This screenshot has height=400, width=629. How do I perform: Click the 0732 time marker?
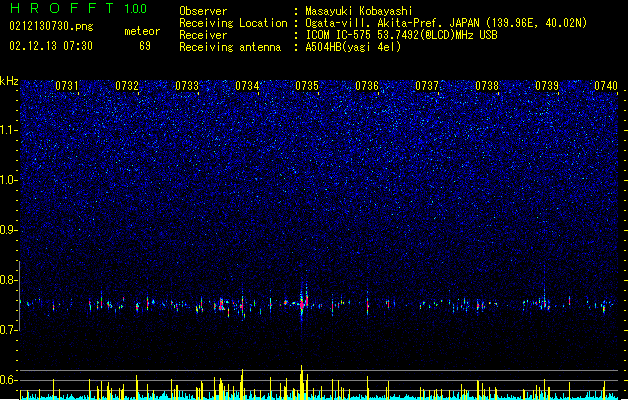pyautogui.click(x=127, y=86)
